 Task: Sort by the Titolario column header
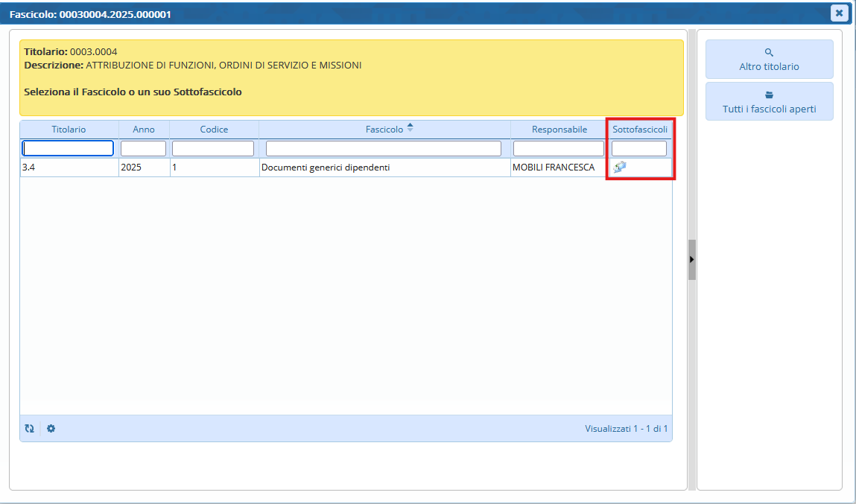click(x=69, y=130)
